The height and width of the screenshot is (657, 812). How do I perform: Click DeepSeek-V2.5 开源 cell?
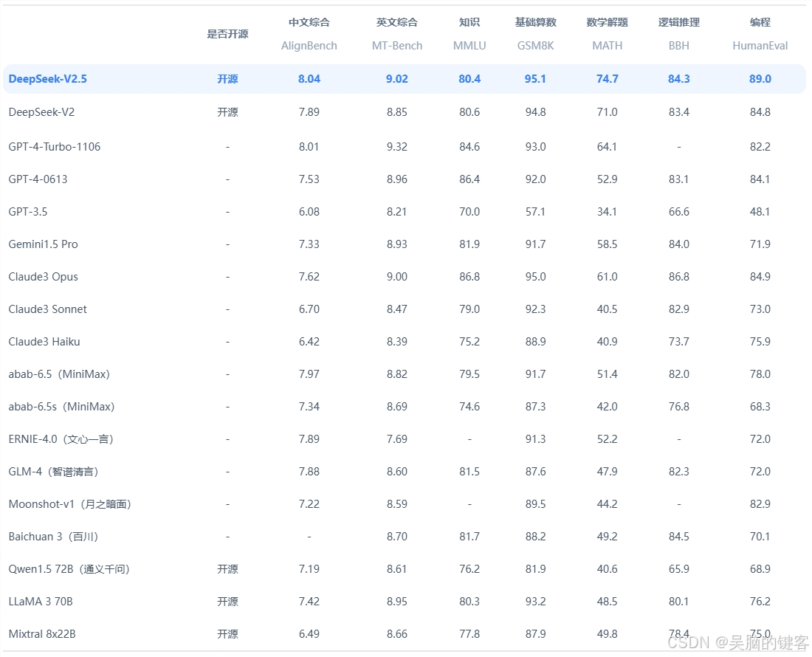pos(227,79)
